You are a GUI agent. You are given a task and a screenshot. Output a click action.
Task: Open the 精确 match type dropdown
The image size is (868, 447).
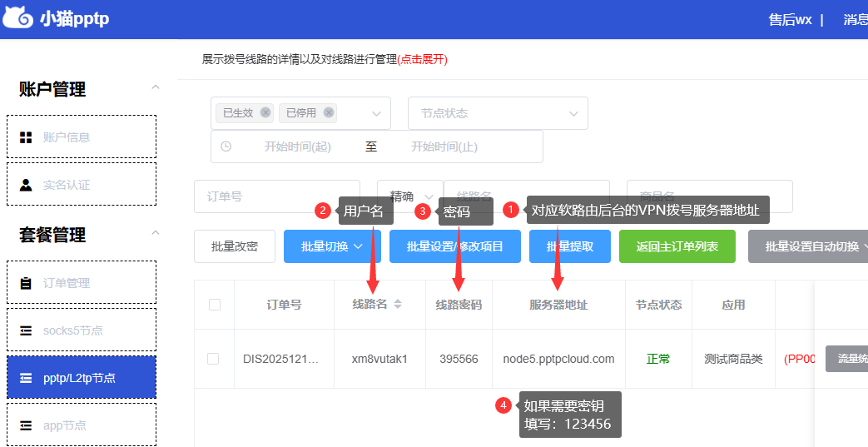click(409, 196)
